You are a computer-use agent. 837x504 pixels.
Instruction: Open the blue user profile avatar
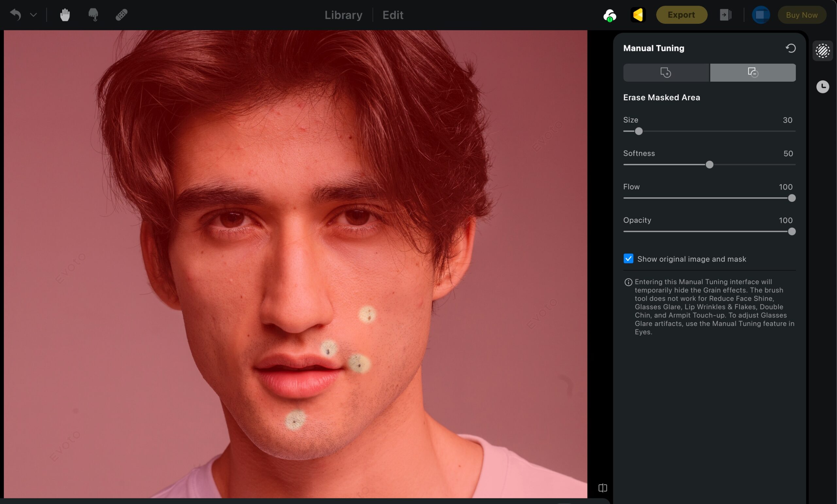[760, 15]
